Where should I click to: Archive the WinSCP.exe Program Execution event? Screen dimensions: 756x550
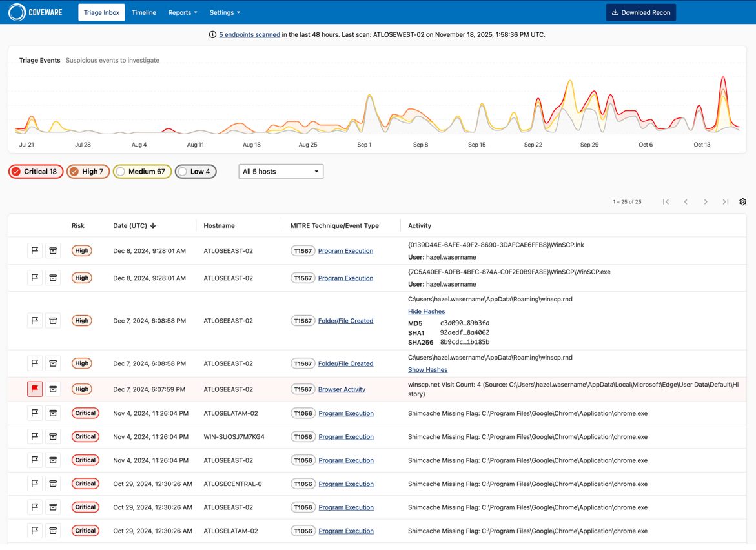[x=53, y=278]
